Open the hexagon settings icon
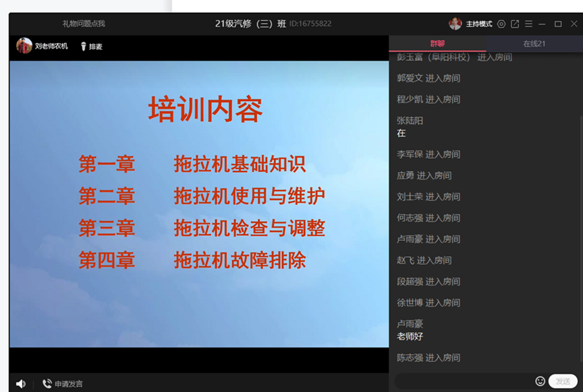The width and height of the screenshot is (583, 392). click(x=501, y=24)
